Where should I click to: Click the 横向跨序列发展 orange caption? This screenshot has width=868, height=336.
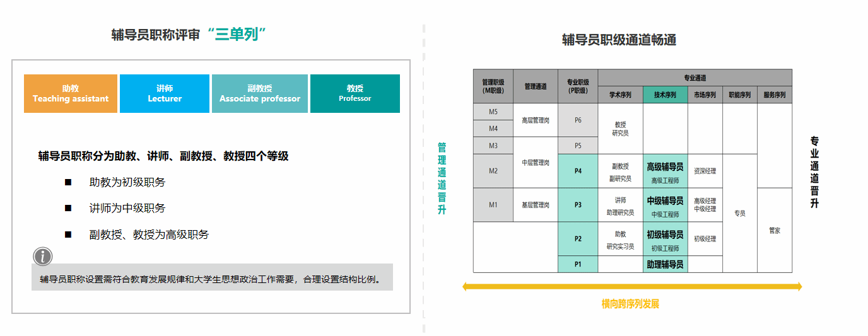pyautogui.click(x=630, y=304)
